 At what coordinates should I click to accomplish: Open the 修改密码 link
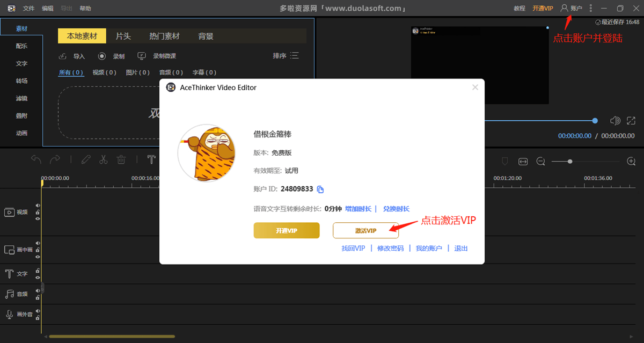pos(390,249)
